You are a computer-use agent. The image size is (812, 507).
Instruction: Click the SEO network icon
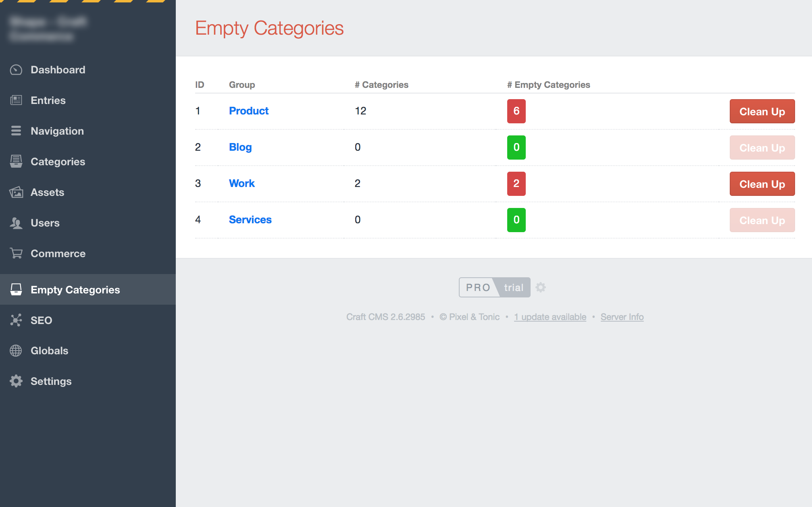click(x=16, y=320)
